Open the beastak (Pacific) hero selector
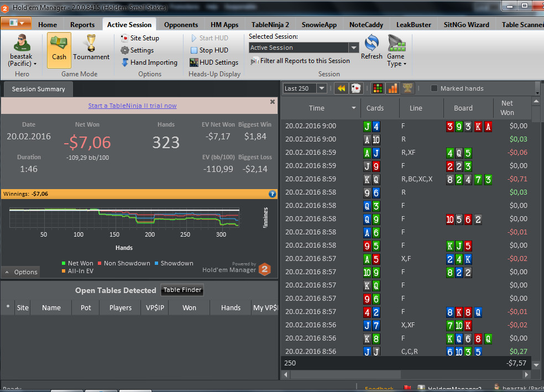This screenshot has height=392, width=544. coord(22,50)
